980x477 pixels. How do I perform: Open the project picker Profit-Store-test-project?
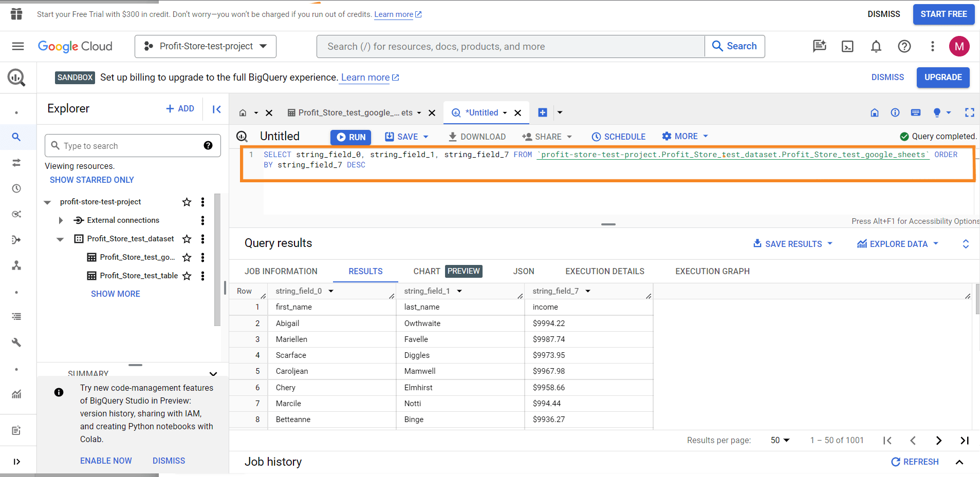click(x=206, y=46)
